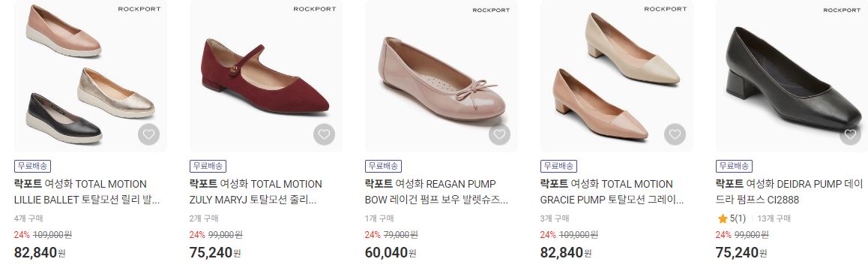868x271 pixels.
Task: Open DEIDRA PUMP CI2888 product title
Action: [789, 191]
